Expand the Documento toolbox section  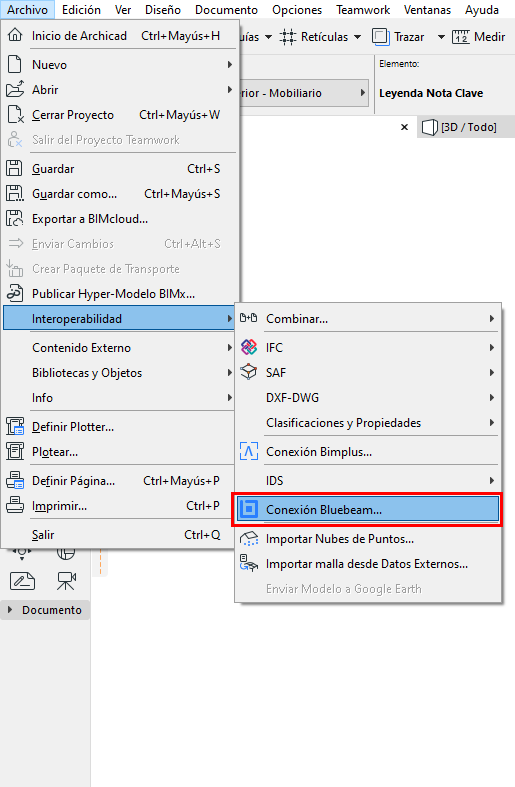coord(10,610)
